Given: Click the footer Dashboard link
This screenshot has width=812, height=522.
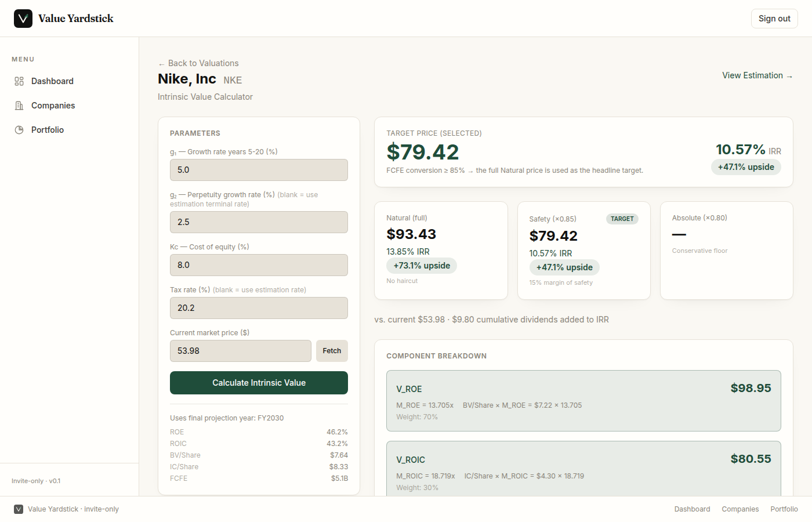Looking at the screenshot, I should (x=692, y=509).
